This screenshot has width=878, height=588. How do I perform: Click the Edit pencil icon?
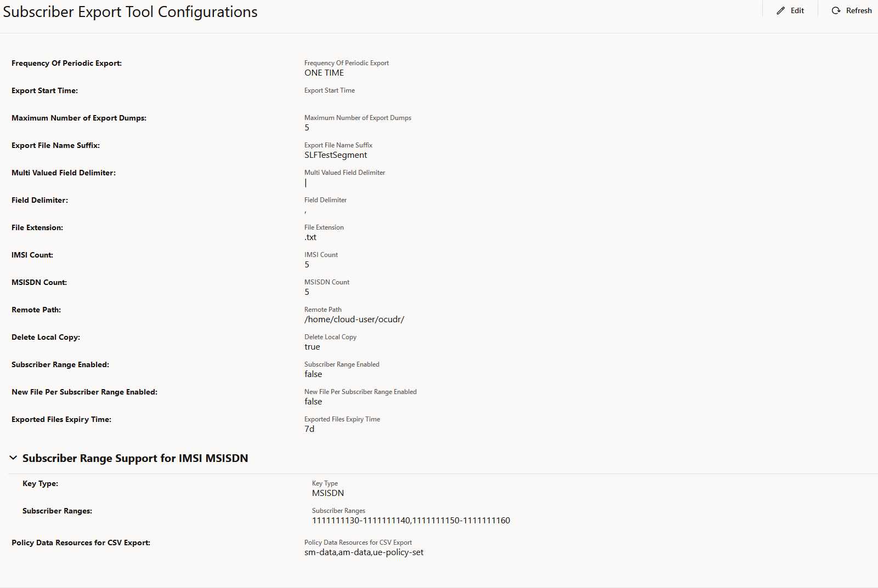coord(781,10)
